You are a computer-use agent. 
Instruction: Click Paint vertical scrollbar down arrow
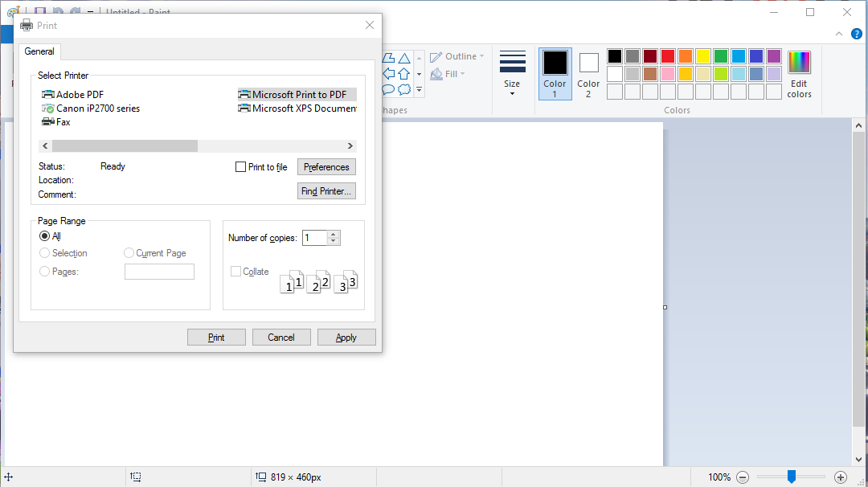pyautogui.click(x=858, y=460)
